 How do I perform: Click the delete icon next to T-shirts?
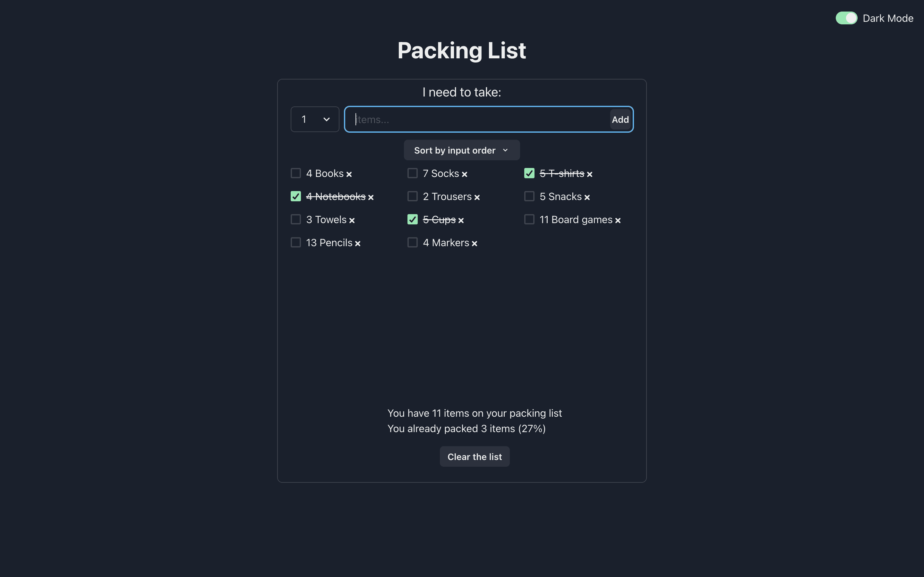(589, 174)
